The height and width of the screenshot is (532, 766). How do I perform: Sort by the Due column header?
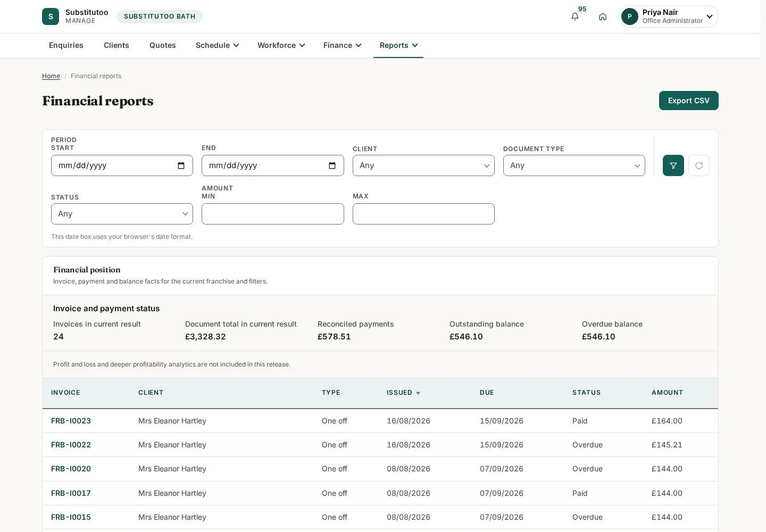[x=487, y=393]
